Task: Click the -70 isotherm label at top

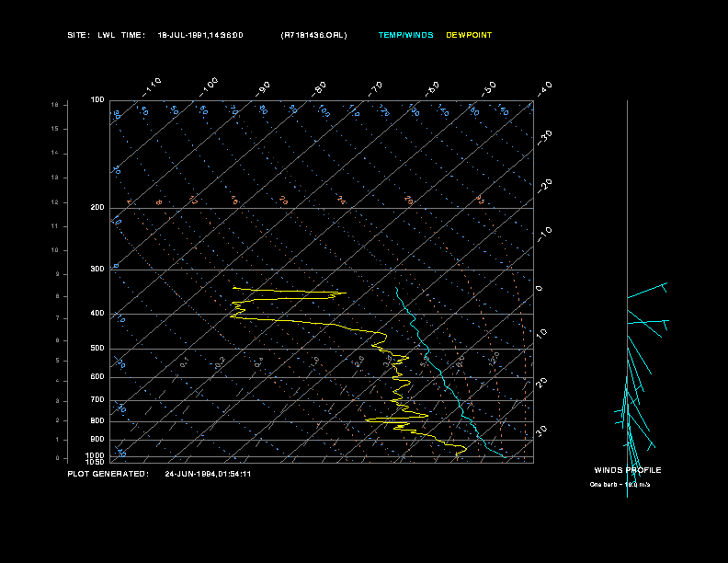Action: click(x=376, y=88)
